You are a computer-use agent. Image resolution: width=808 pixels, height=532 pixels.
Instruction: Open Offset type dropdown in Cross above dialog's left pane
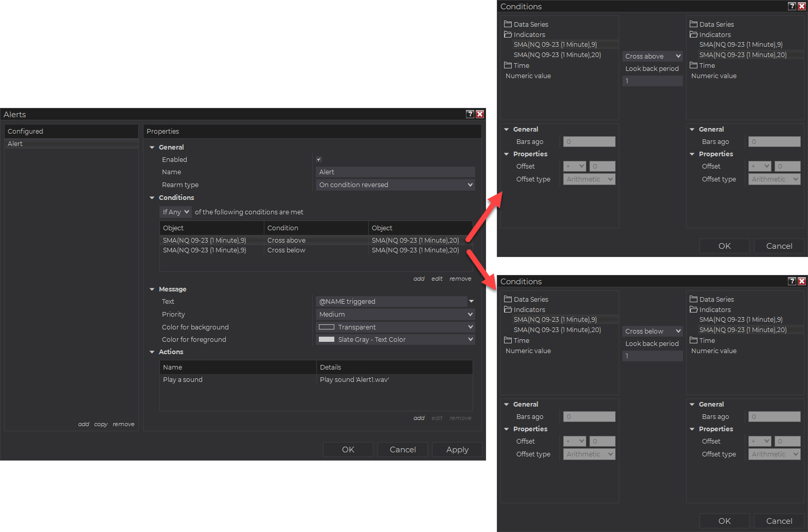point(589,179)
